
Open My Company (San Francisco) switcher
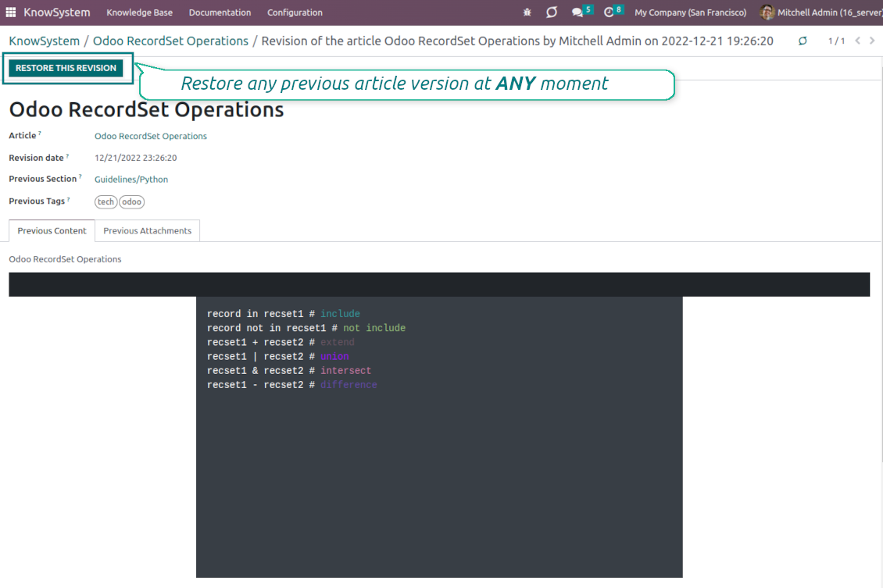pyautogui.click(x=690, y=12)
